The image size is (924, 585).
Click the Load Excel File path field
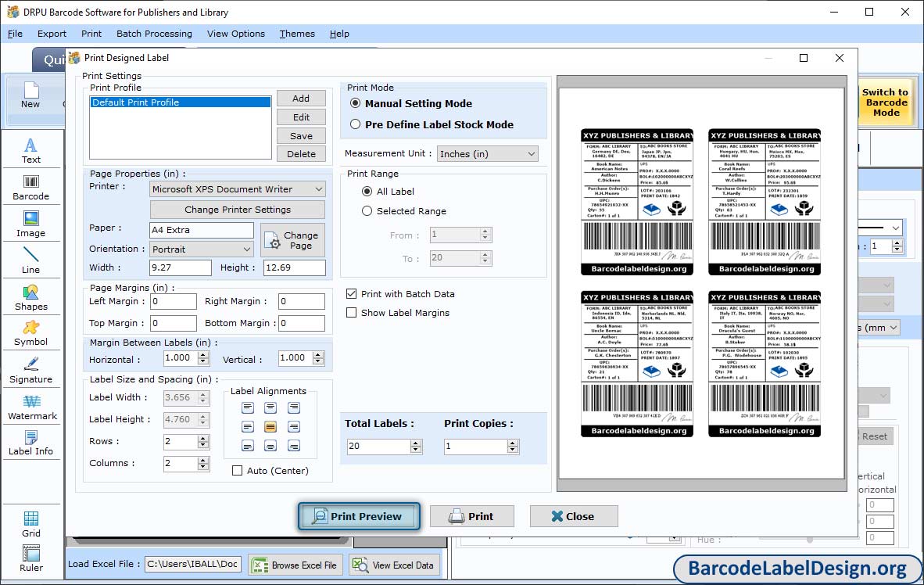[193, 564]
